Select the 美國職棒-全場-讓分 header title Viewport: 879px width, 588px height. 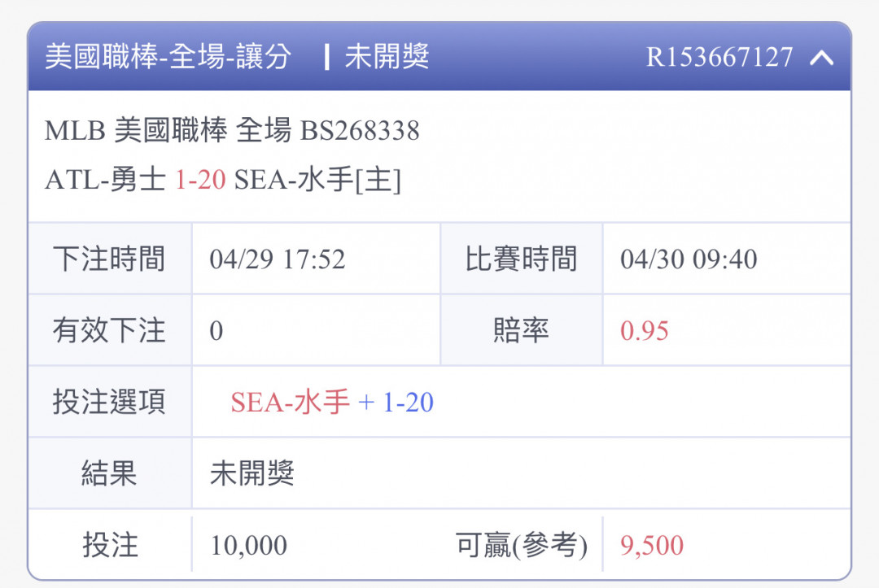168,57
